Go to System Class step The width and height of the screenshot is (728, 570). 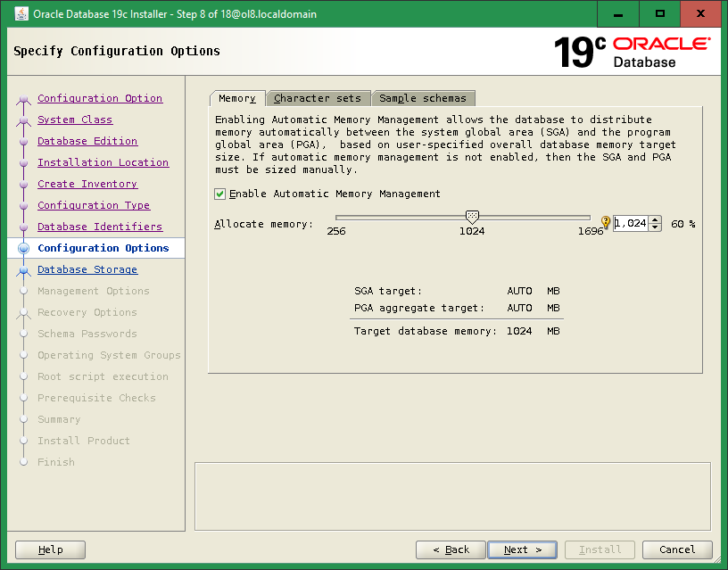coord(75,120)
